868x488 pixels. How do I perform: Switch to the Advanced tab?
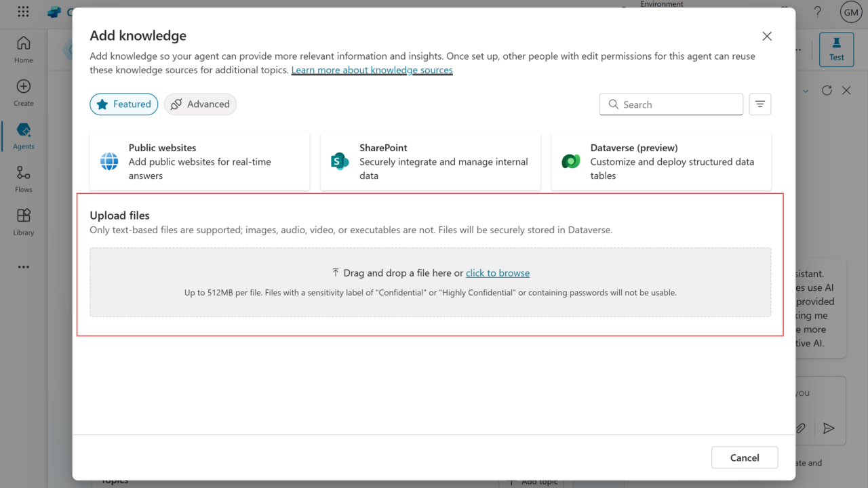[x=200, y=104]
